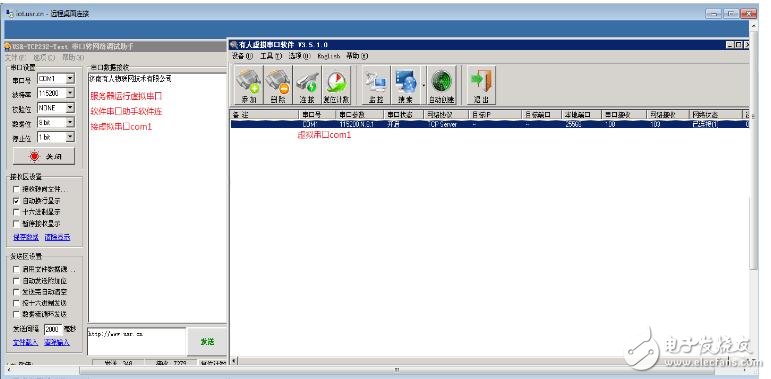
Task: Click the Delete serial port toolbar icon
Action: click(x=278, y=85)
